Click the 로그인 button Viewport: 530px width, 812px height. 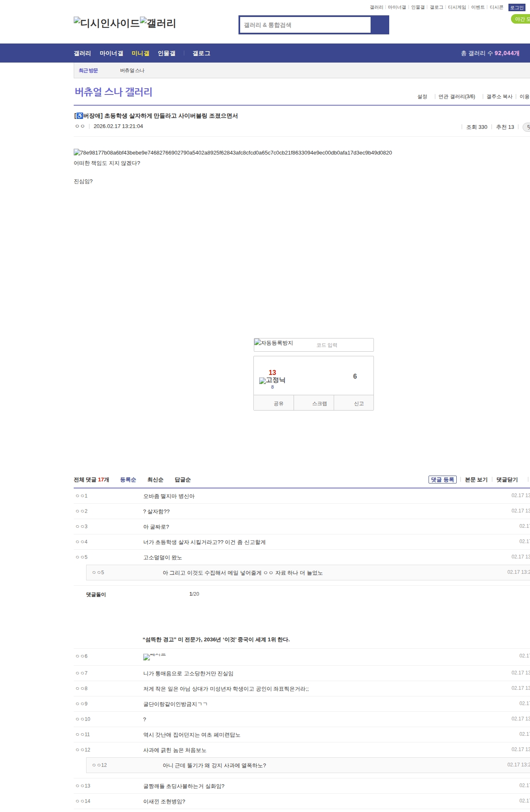pyautogui.click(x=517, y=7)
